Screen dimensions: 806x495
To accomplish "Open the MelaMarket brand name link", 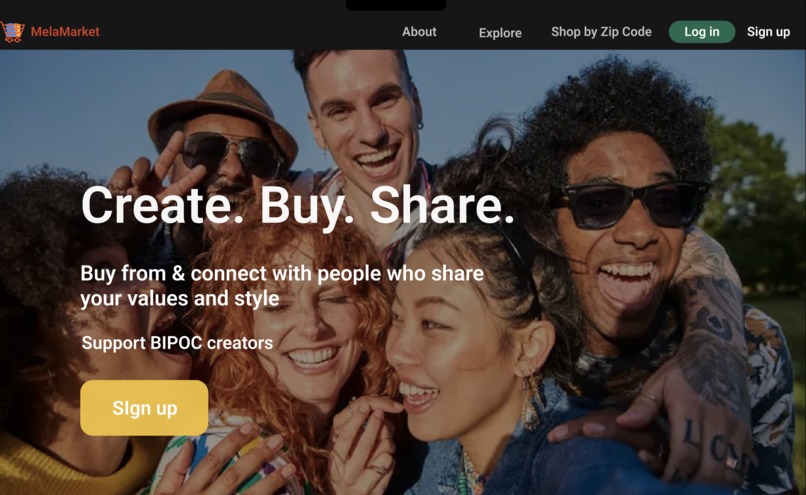I will pos(65,31).
